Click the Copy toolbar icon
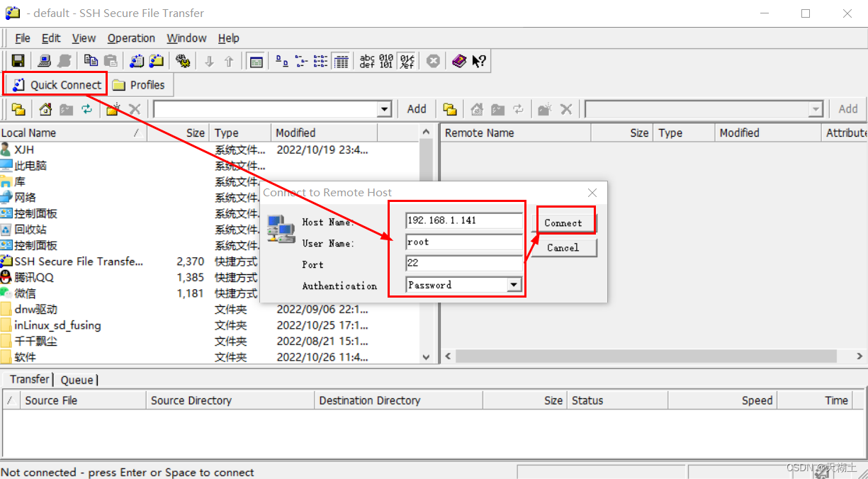 click(x=90, y=60)
